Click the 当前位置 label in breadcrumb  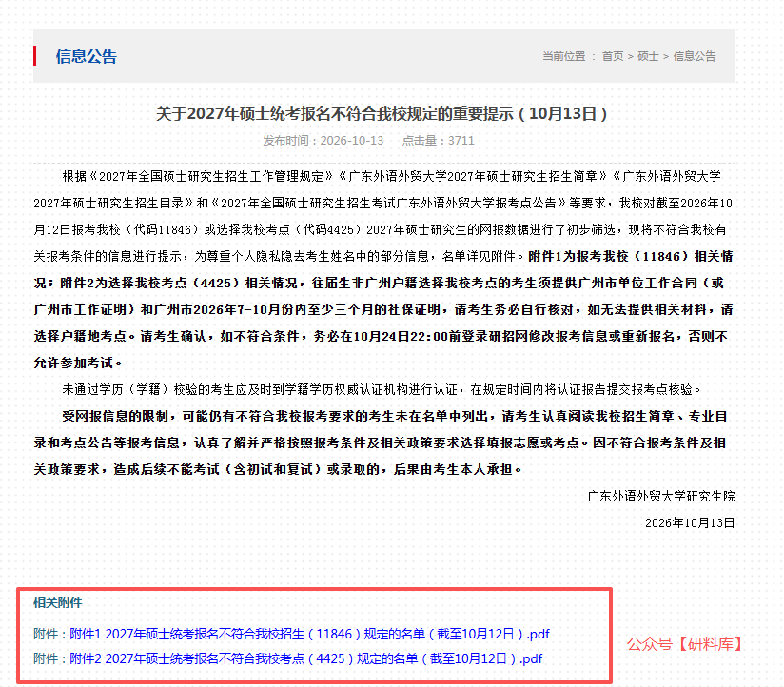tap(564, 56)
